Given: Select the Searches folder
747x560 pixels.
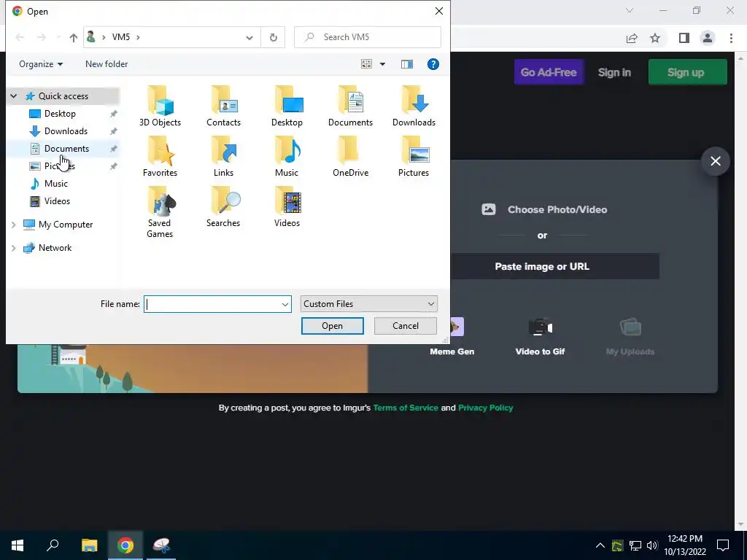Looking at the screenshot, I should [x=223, y=206].
